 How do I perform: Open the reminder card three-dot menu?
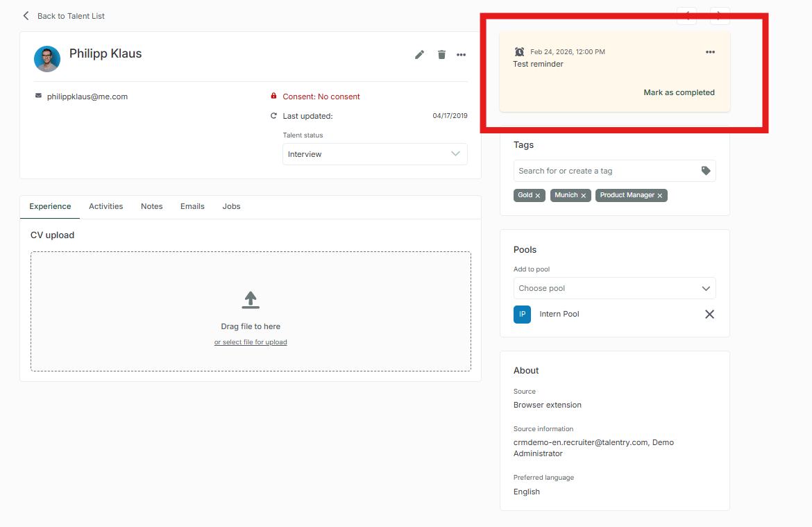point(710,52)
